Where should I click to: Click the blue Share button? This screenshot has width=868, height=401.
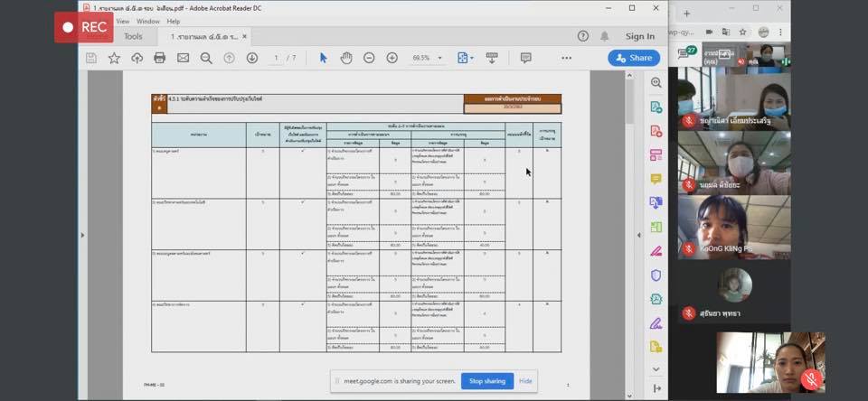point(634,58)
